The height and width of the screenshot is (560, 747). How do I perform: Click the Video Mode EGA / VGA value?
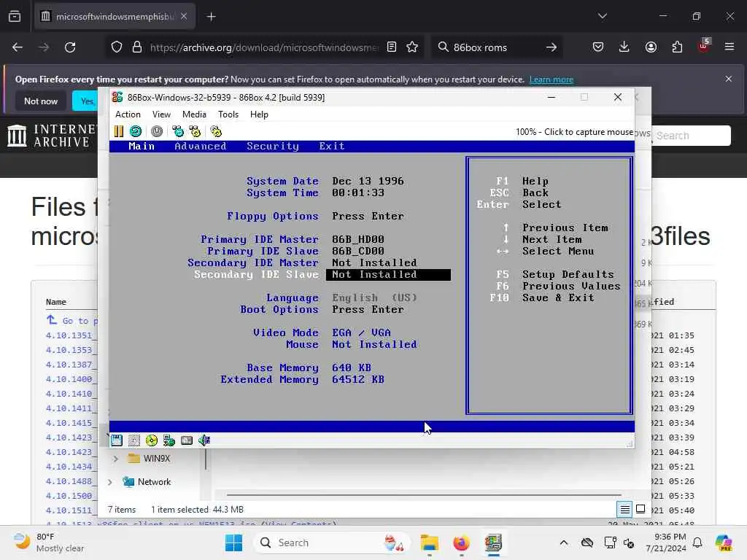tap(361, 332)
